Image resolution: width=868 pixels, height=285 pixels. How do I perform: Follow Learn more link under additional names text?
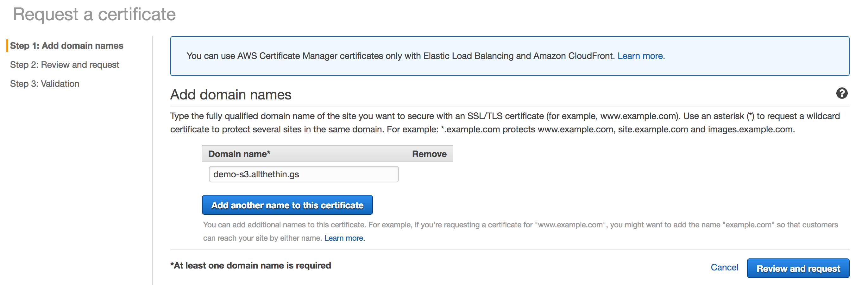pos(344,238)
